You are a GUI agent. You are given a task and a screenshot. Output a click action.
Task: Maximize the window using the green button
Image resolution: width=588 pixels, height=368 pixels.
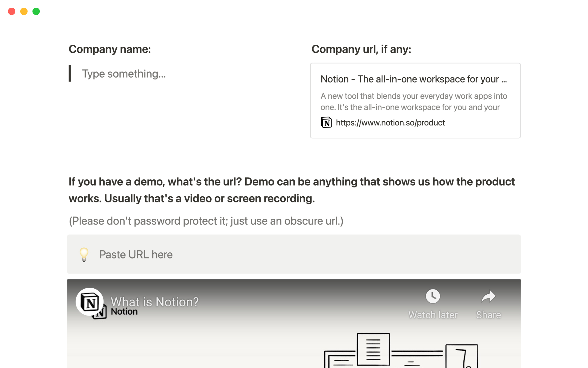pyautogui.click(x=36, y=11)
